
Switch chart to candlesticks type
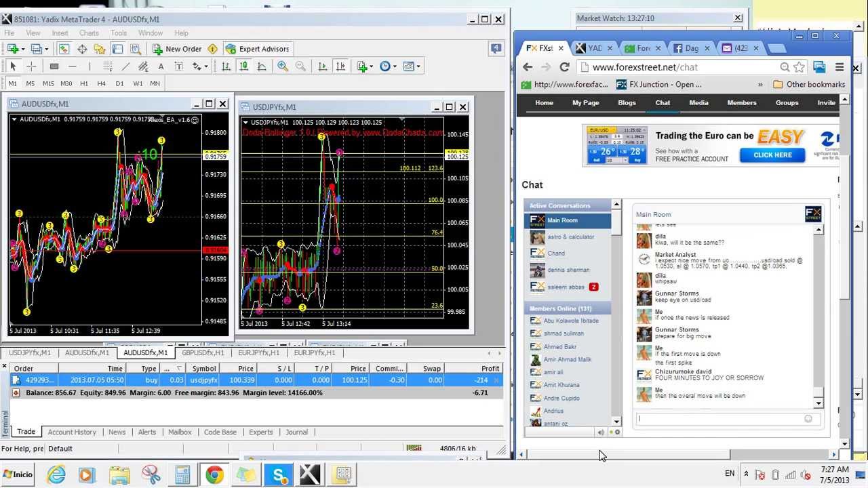point(243,66)
